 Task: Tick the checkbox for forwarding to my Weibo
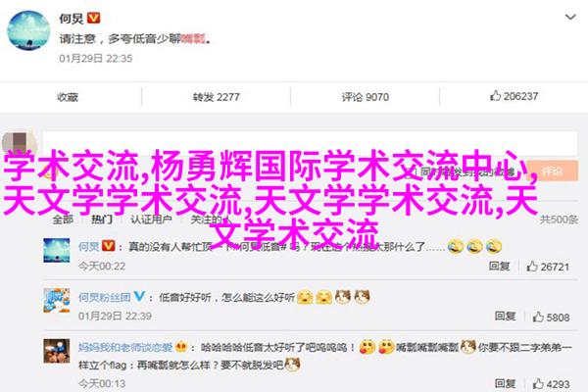(414, 171)
